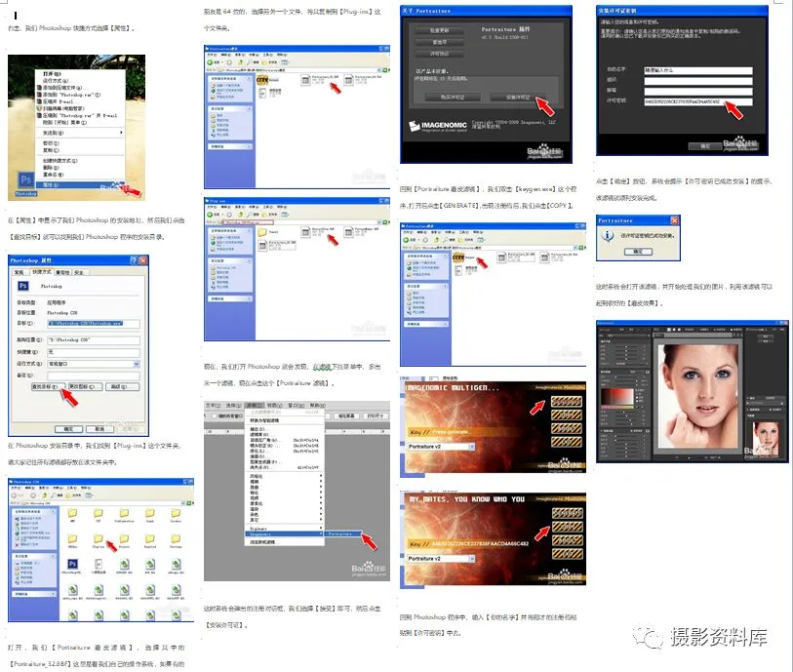Click the 邮箱 field in license dialog
The height and width of the screenshot is (672, 793).
(x=698, y=92)
